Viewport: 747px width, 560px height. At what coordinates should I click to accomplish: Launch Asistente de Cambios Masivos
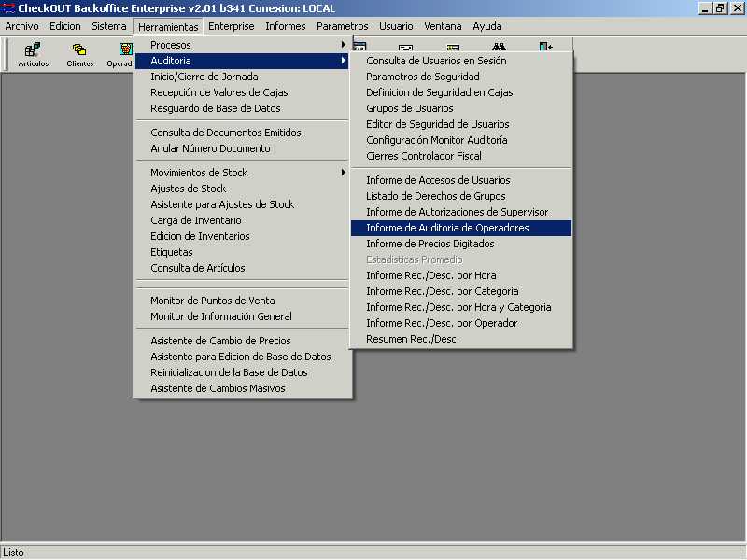tap(243, 388)
